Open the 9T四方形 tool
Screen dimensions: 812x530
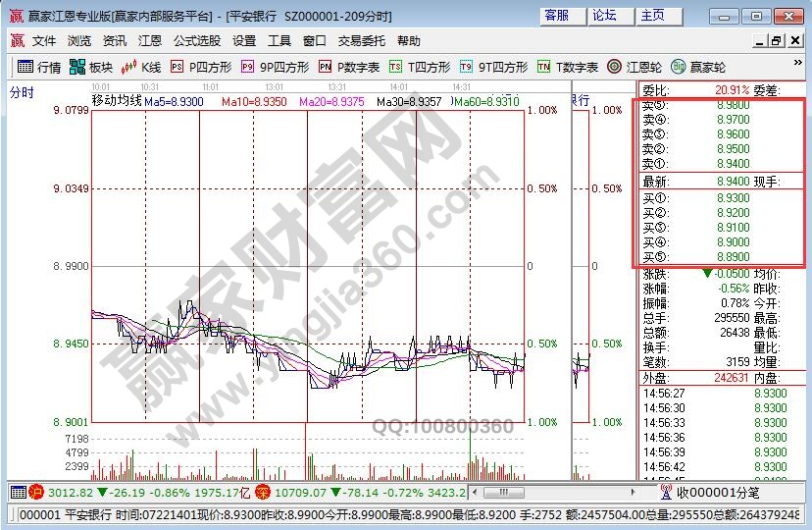[494, 67]
